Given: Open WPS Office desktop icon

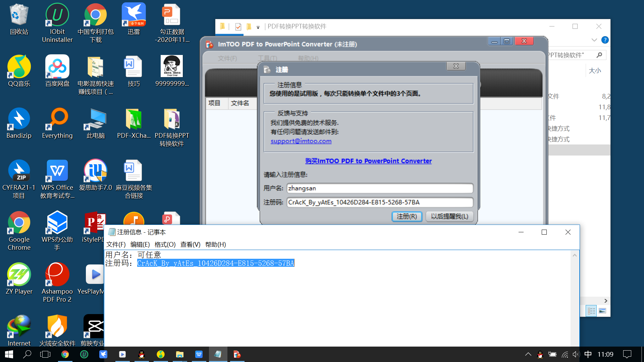Looking at the screenshot, I should pyautogui.click(x=57, y=179).
